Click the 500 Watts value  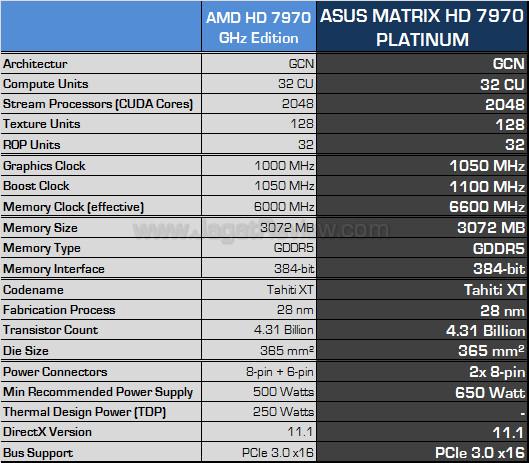[x=283, y=392]
